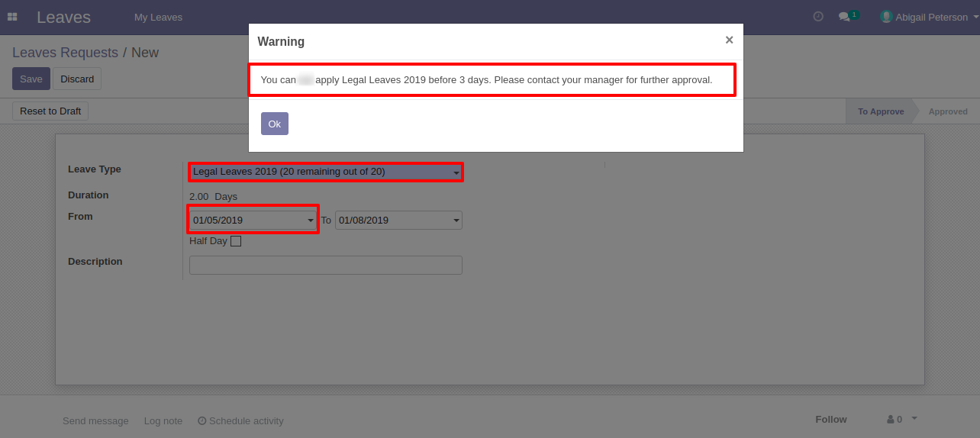Screen dimensions: 980x438
Task: Click Send message link
Action: click(x=95, y=420)
